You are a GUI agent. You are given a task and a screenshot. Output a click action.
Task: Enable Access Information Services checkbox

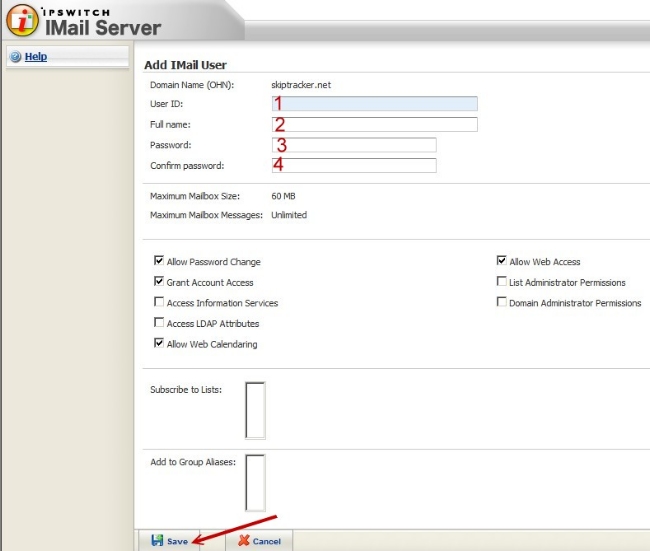(x=159, y=303)
